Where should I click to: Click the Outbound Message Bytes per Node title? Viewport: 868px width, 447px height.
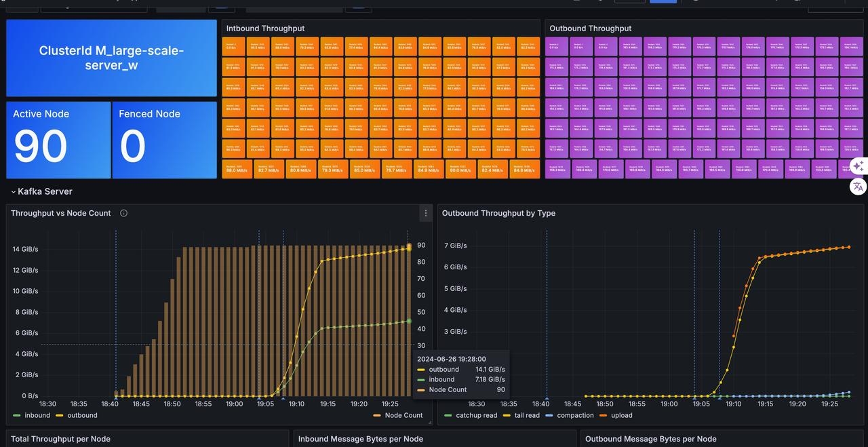pyautogui.click(x=650, y=439)
